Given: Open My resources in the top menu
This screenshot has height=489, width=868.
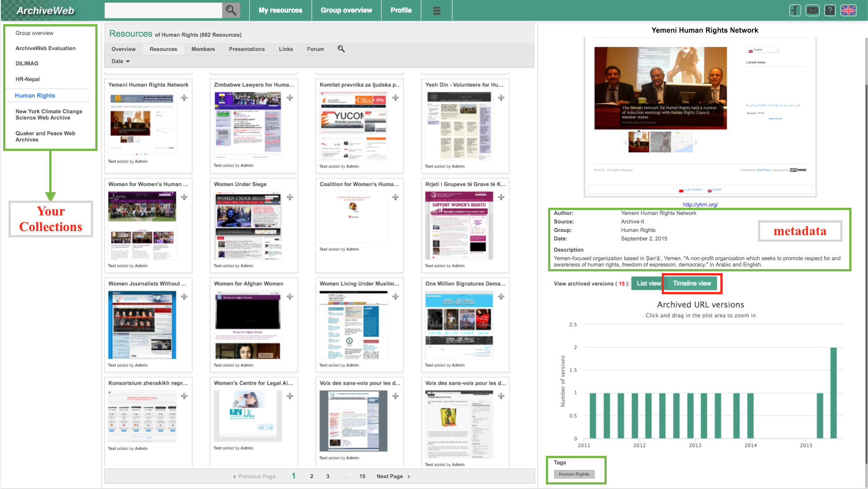Looking at the screenshot, I should coord(280,10).
